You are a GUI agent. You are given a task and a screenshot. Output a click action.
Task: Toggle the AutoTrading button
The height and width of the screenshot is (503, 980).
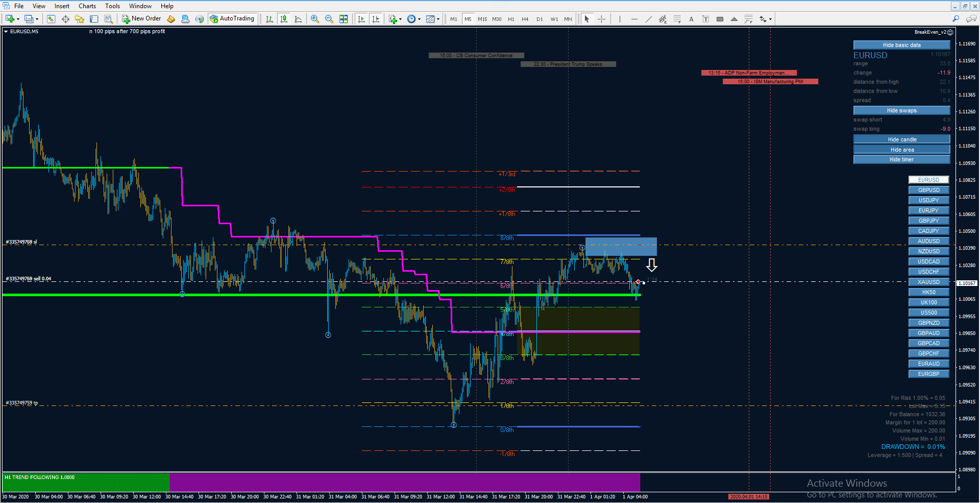pyautogui.click(x=232, y=19)
